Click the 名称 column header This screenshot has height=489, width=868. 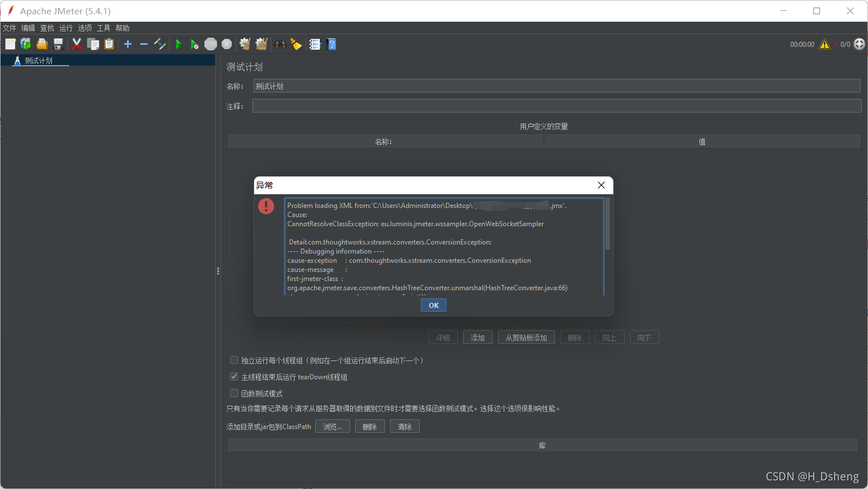pyautogui.click(x=385, y=142)
